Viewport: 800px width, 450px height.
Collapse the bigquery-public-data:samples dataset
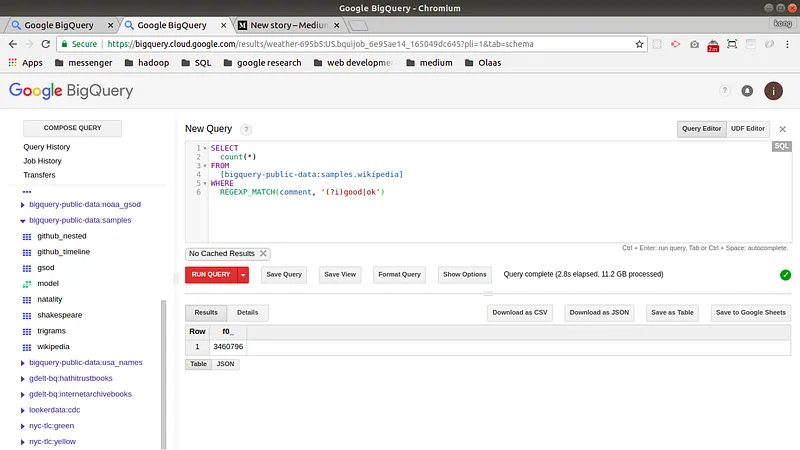24,220
